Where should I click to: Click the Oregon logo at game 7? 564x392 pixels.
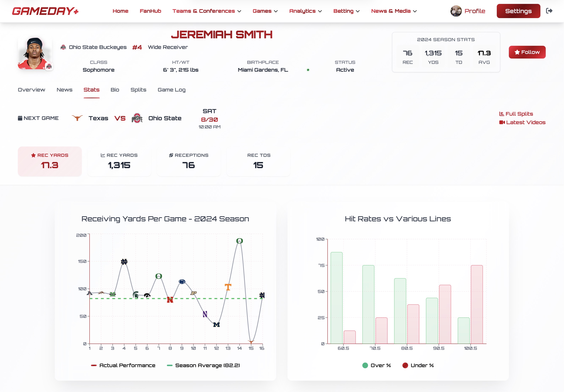(x=159, y=276)
